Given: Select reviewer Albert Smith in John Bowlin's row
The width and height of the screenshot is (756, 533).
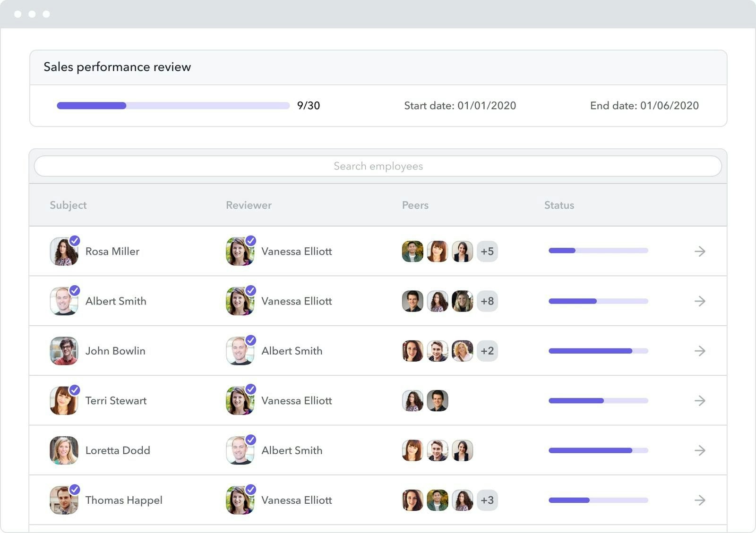Looking at the screenshot, I should tap(292, 351).
